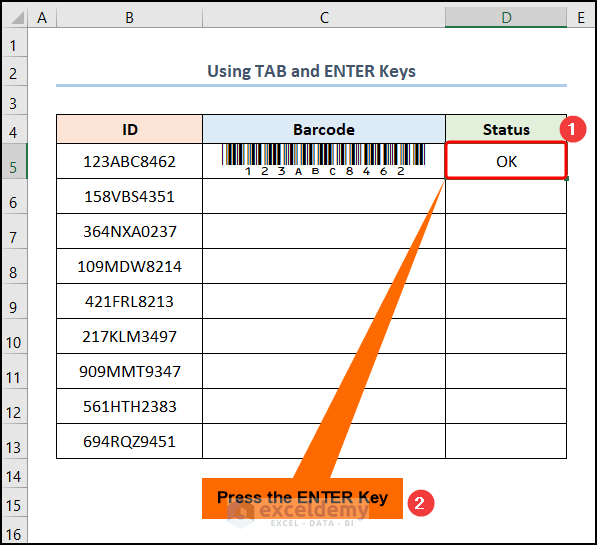Select row 3 header
The height and width of the screenshot is (545, 597).
click(14, 100)
